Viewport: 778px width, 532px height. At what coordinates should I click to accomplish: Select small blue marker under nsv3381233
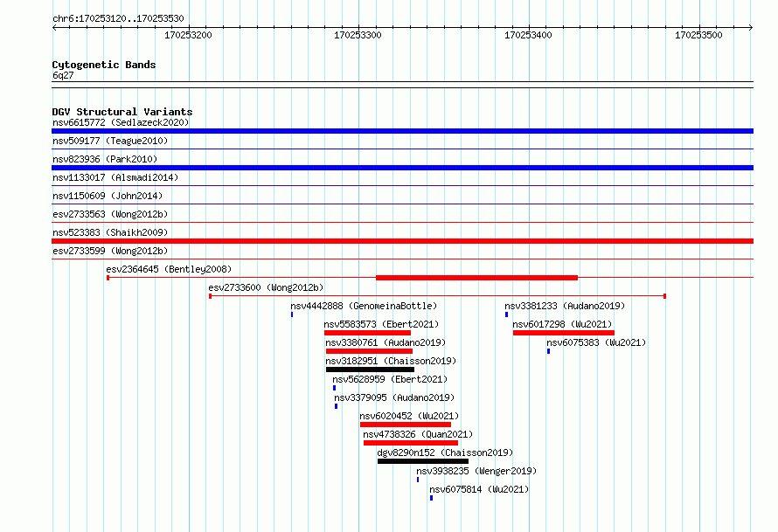click(507, 314)
